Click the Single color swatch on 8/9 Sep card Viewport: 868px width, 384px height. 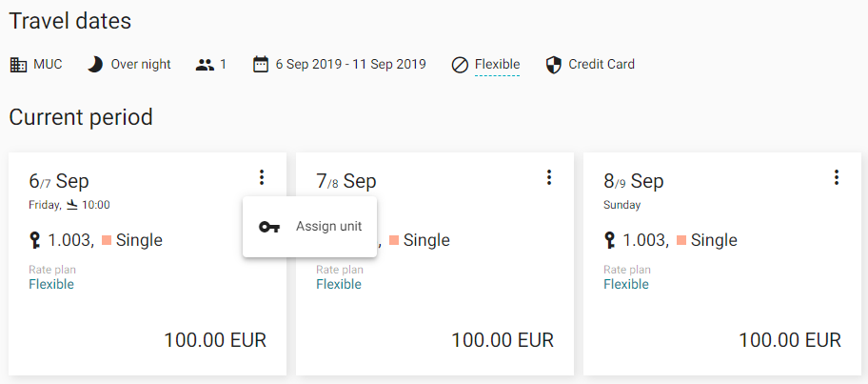tap(681, 240)
